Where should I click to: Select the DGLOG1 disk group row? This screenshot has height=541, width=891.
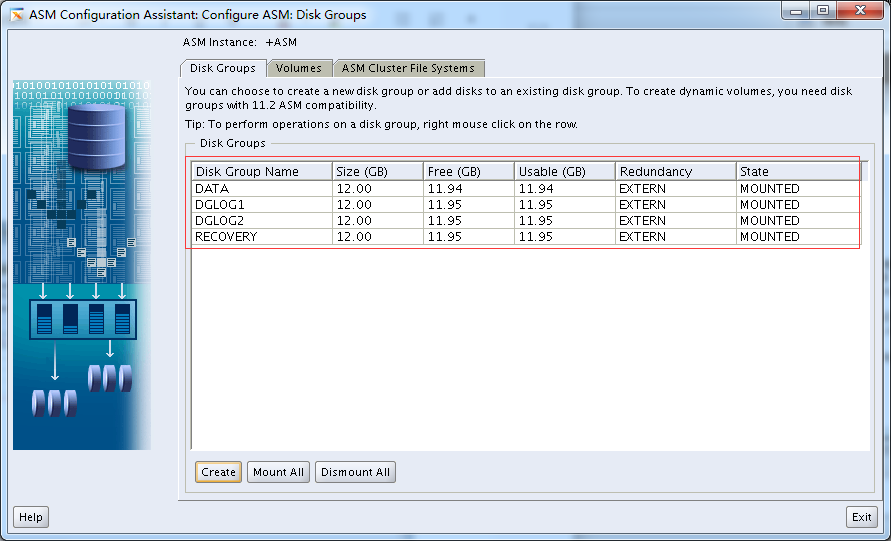click(526, 205)
